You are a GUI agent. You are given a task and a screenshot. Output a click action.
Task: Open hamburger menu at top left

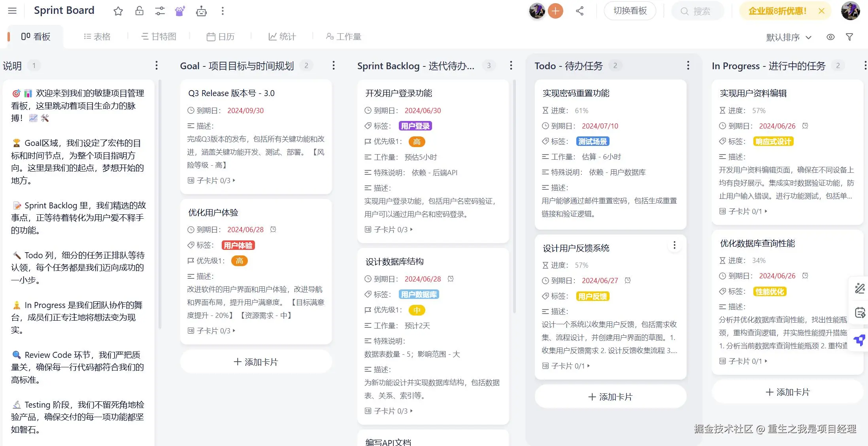(x=12, y=11)
